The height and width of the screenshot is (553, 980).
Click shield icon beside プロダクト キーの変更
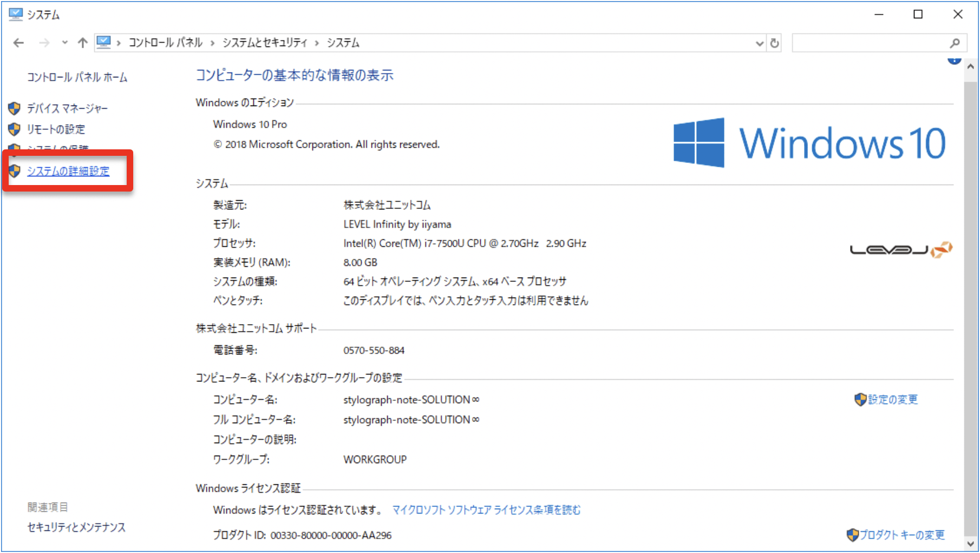(853, 535)
